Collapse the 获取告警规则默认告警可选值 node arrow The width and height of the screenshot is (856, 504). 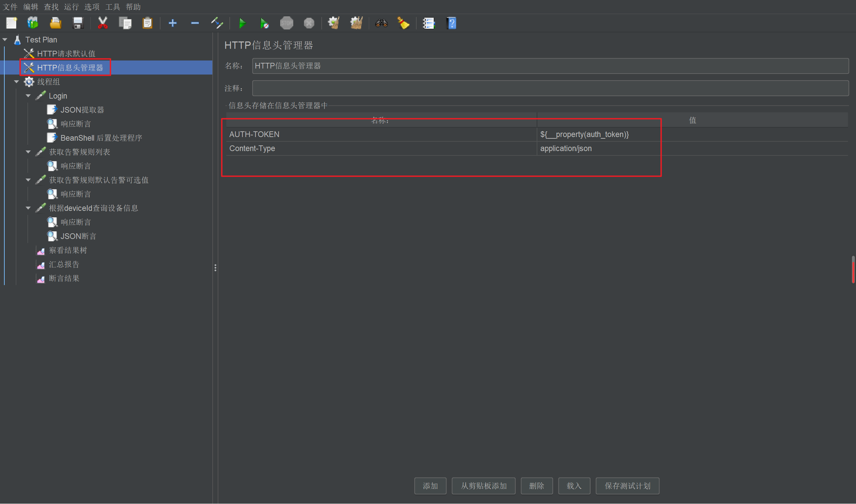(x=28, y=180)
